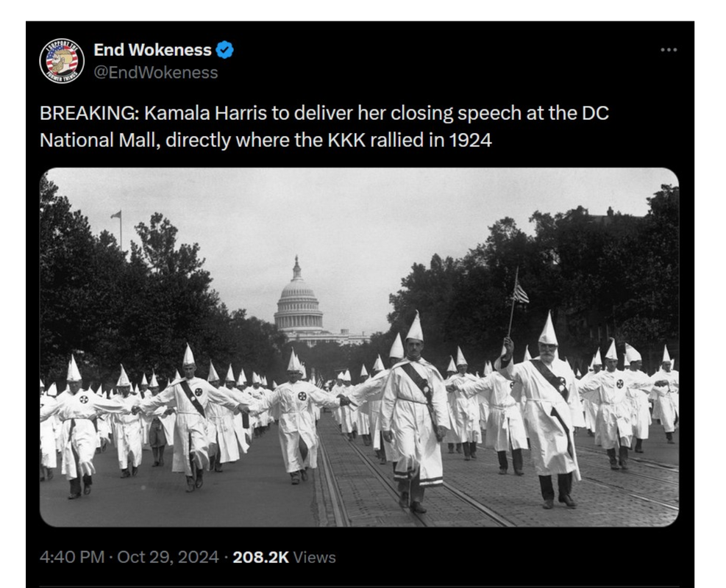The image size is (726, 588).
Task: Click the End Wokeness display name
Action: (152, 50)
